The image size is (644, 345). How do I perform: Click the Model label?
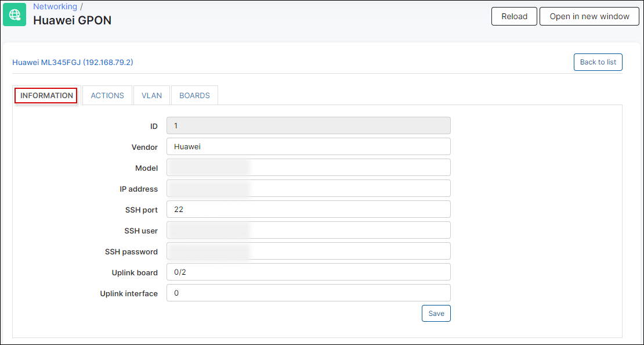click(x=147, y=168)
